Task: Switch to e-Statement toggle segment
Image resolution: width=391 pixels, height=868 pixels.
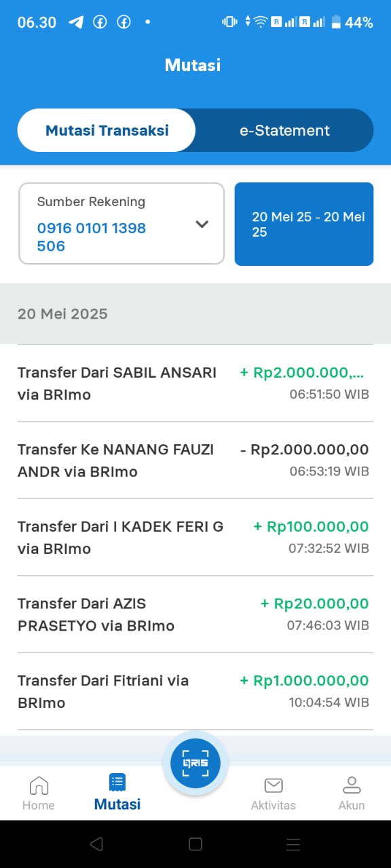Action: tap(284, 130)
